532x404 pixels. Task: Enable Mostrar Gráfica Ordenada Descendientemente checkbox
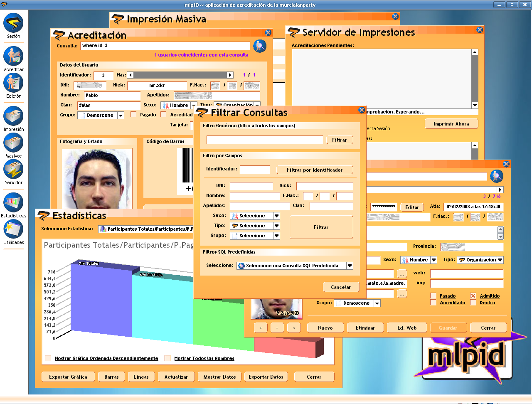(48, 358)
